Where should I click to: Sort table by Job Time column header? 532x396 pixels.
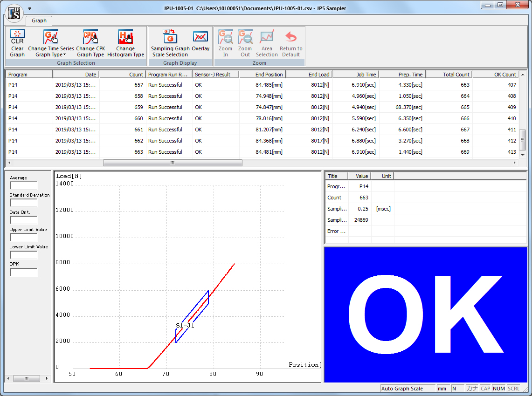coord(355,75)
